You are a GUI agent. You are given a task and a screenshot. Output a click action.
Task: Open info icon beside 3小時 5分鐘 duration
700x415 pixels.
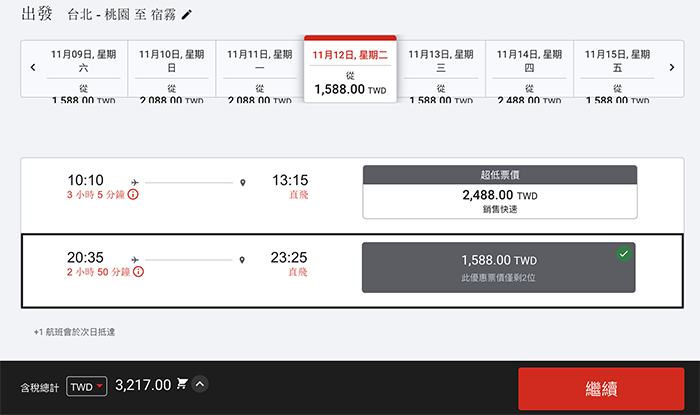(x=133, y=194)
